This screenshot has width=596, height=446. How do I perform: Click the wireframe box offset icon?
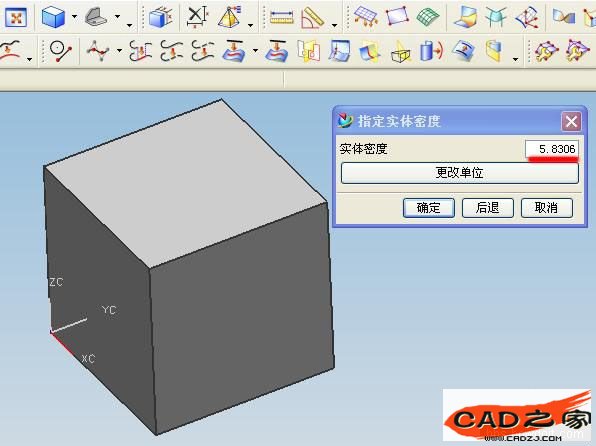click(401, 52)
